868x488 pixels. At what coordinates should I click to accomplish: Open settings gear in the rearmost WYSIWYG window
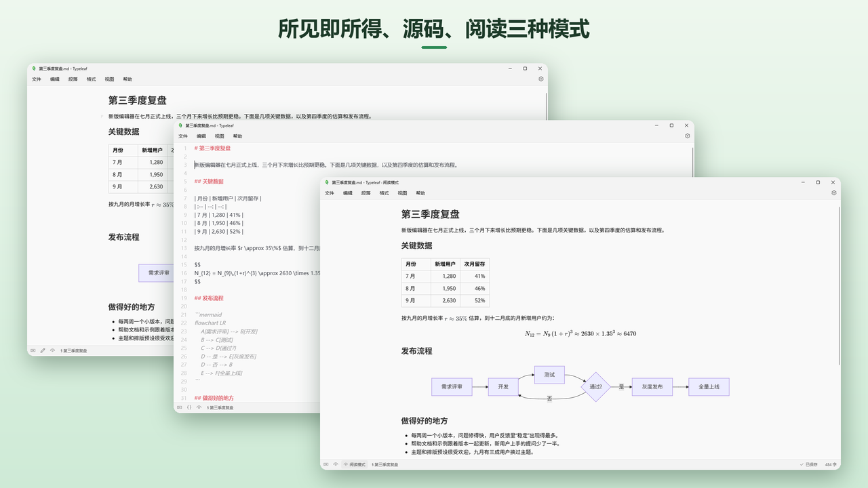pyautogui.click(x=541, y=79)
